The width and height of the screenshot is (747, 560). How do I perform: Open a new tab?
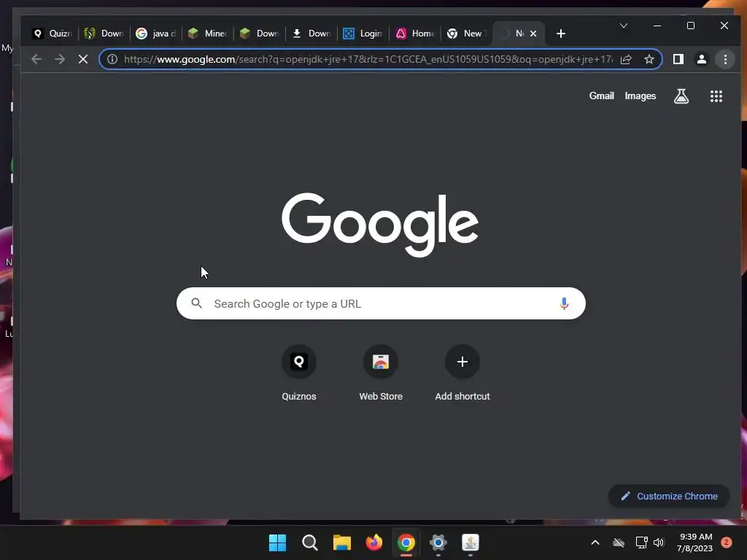click(x=561, y=34)
